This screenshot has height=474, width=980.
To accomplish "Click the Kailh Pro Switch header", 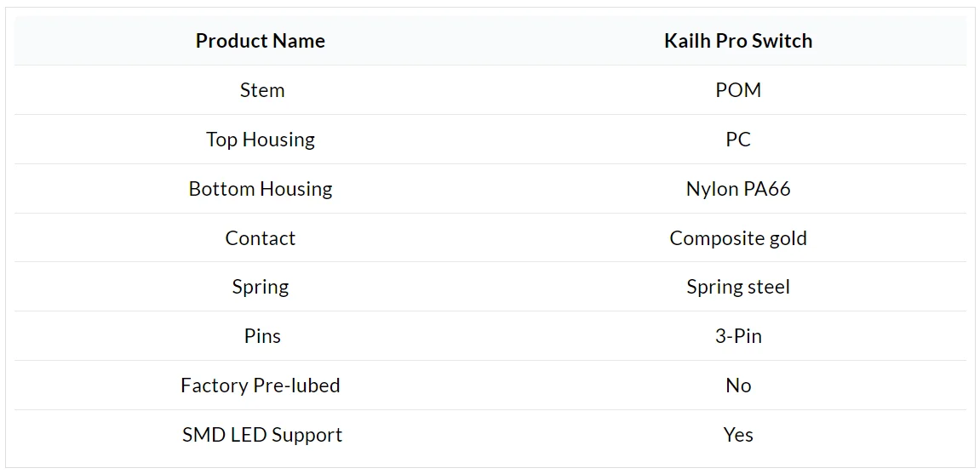I will 737,41.
